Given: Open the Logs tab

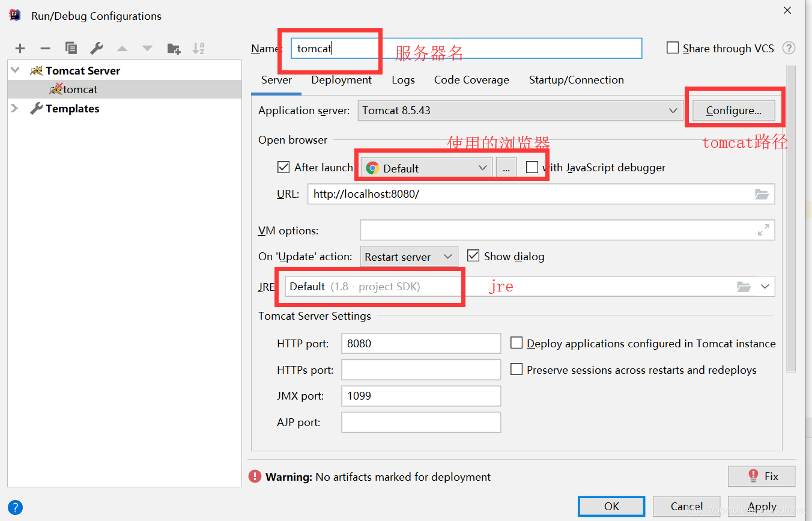Looking at the screenshot, I should [x=403, y=80].
